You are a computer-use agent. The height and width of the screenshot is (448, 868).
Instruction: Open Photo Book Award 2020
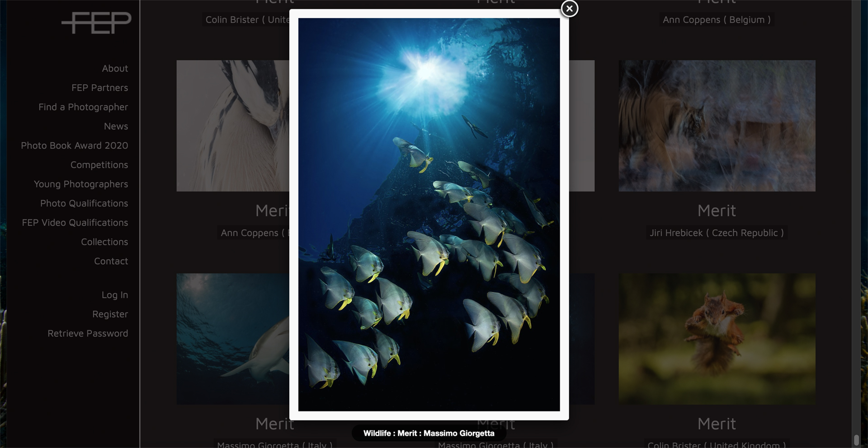tap(75, 145)
